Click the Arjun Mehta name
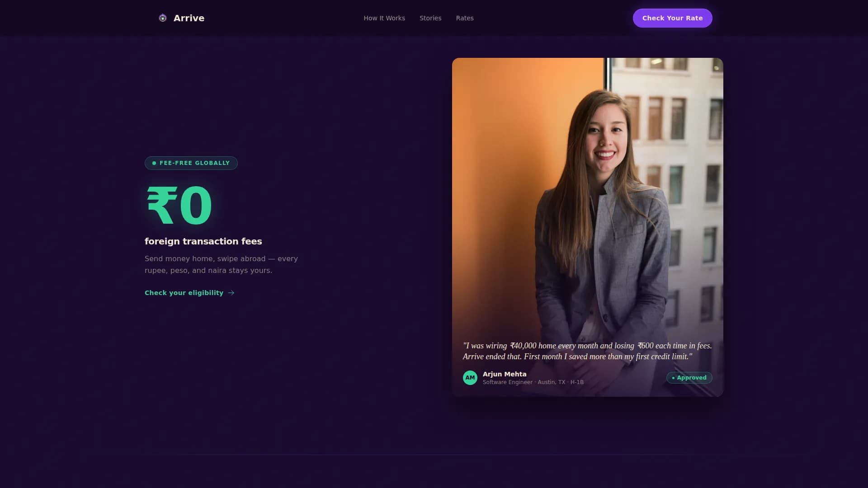868x488 pixels. pyautogui.click(x=505, y=374)
